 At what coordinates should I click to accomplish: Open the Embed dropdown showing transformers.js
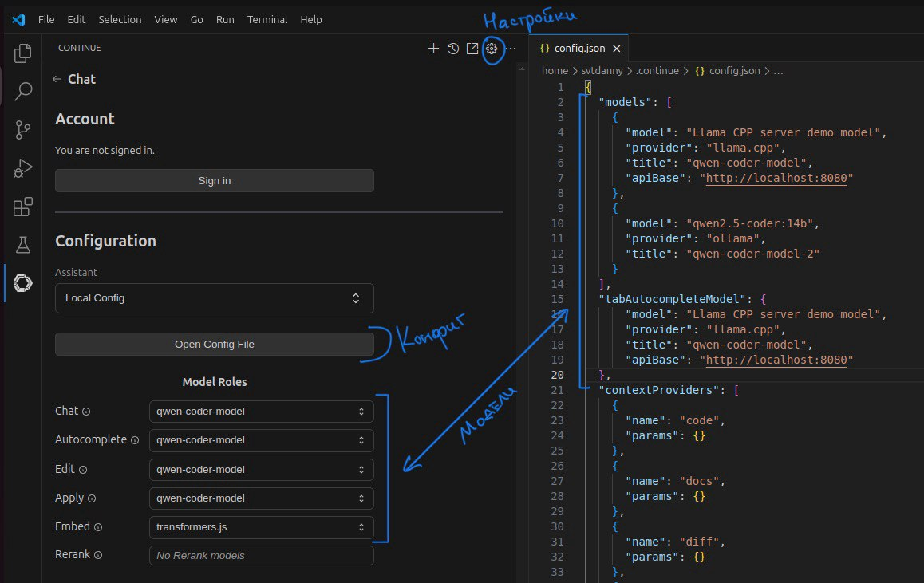pyautogui.click(x=261, y=526)
